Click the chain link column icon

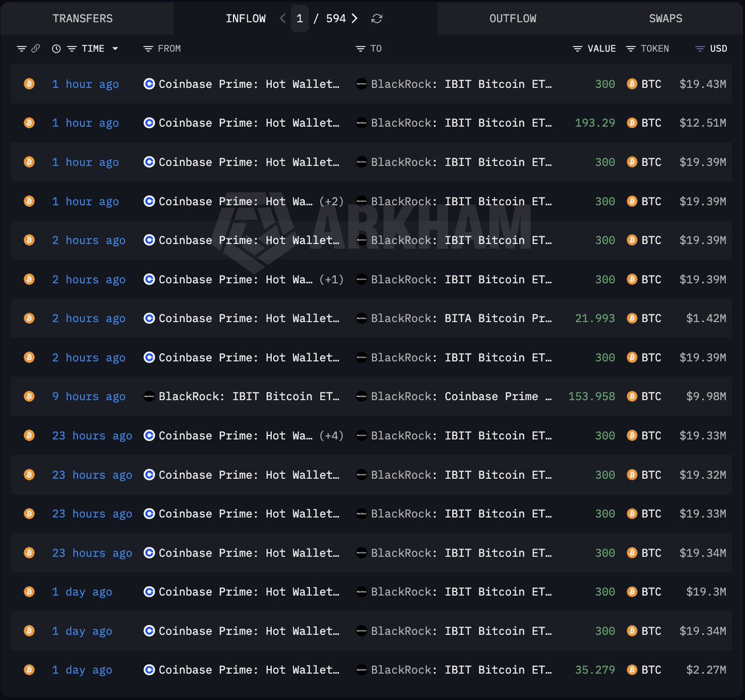[x=36, y=48]
